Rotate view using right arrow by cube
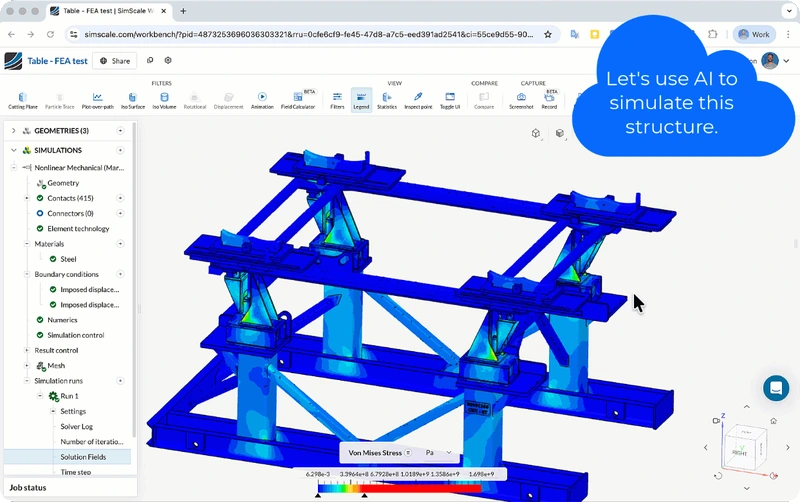This screenshot has width=800, height=502. pyautogui.click(x=788, y=447)
